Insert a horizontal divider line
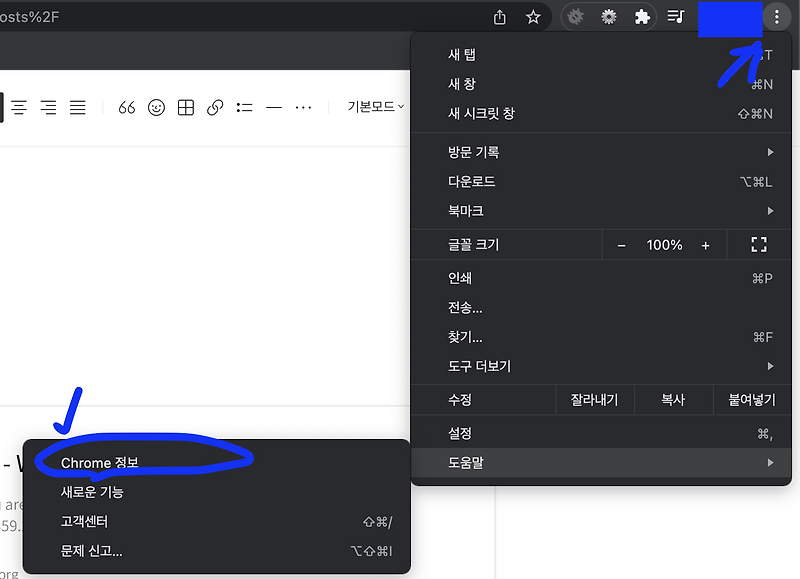 tap(273, 107)
